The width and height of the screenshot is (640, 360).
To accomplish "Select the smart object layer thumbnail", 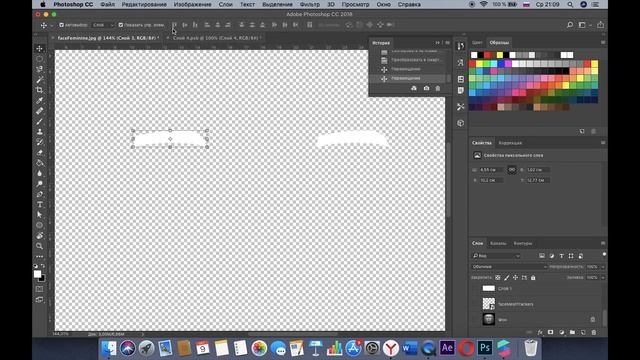I will pos(489,304).
